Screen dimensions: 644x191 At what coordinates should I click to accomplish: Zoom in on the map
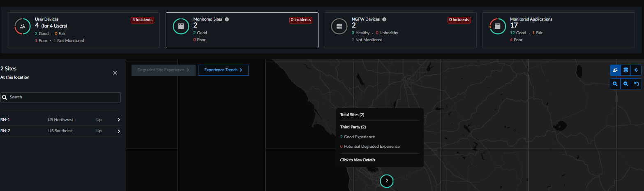pyautogui.click(x=615, y=84)
